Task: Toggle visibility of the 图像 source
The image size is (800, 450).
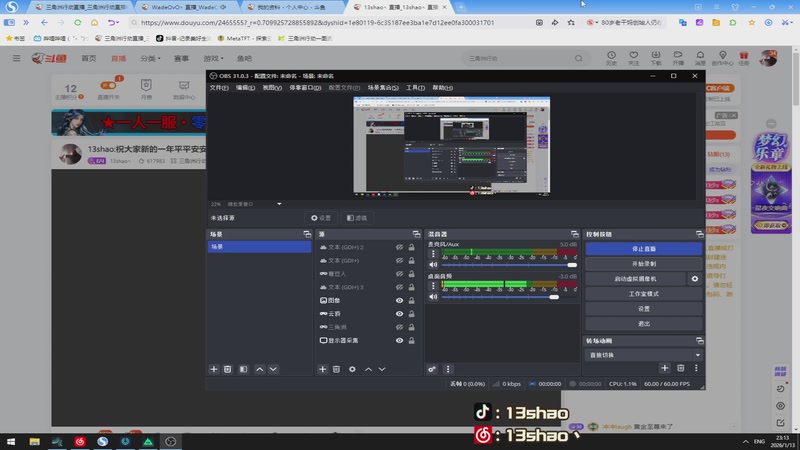Action: click(399, 301)
